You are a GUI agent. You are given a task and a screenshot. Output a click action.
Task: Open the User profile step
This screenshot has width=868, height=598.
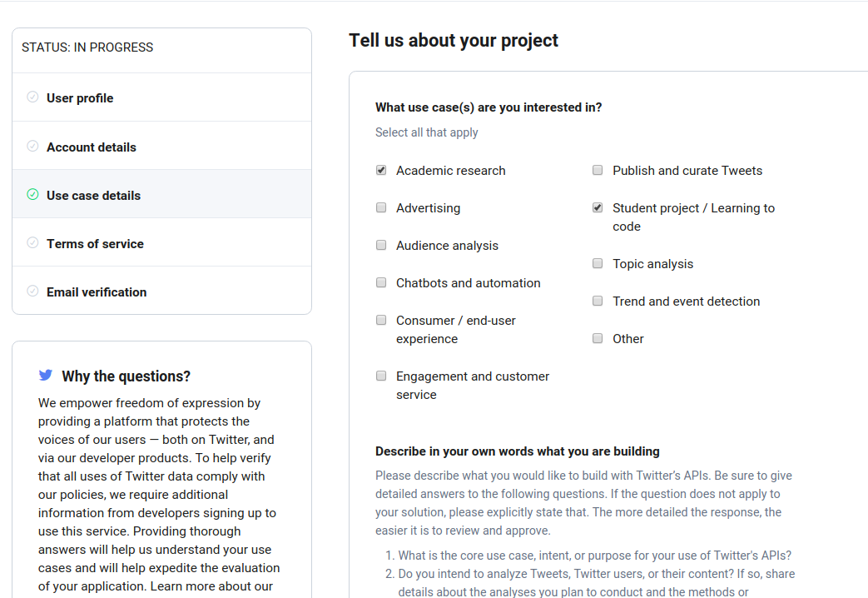tap(80, 98)
